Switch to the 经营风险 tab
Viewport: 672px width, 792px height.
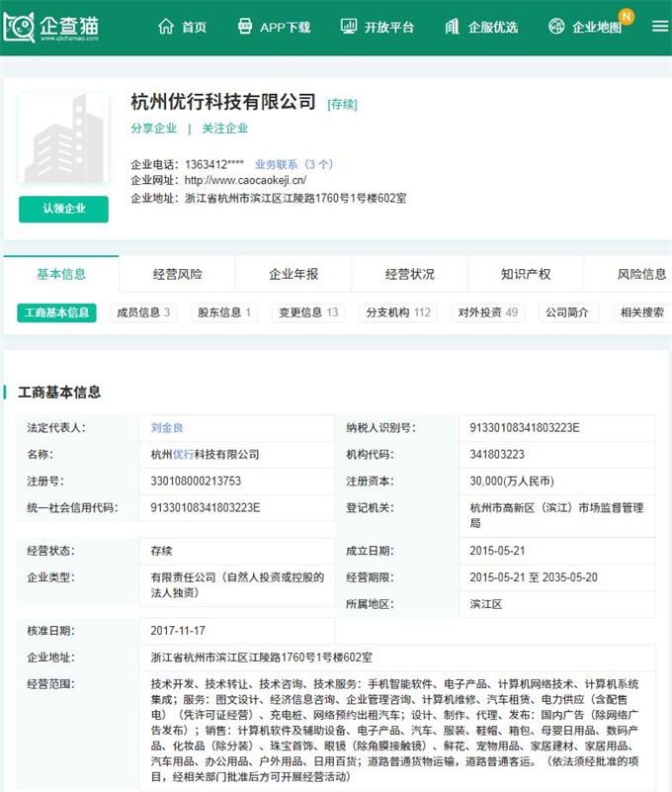pos(177,274)
